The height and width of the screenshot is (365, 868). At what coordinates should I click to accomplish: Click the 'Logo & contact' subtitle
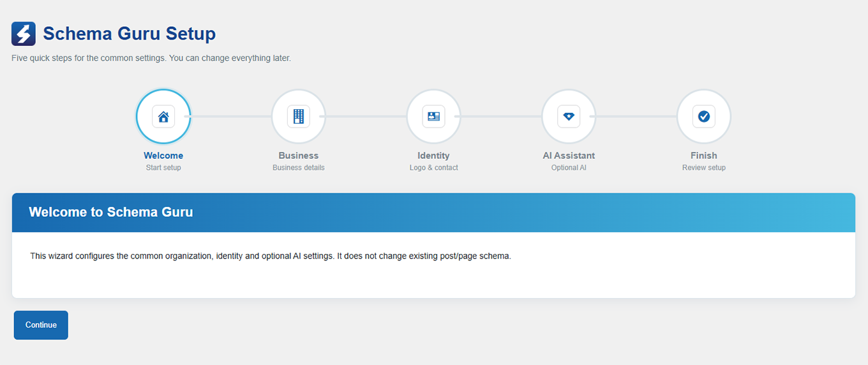click(x=434, y=168)
